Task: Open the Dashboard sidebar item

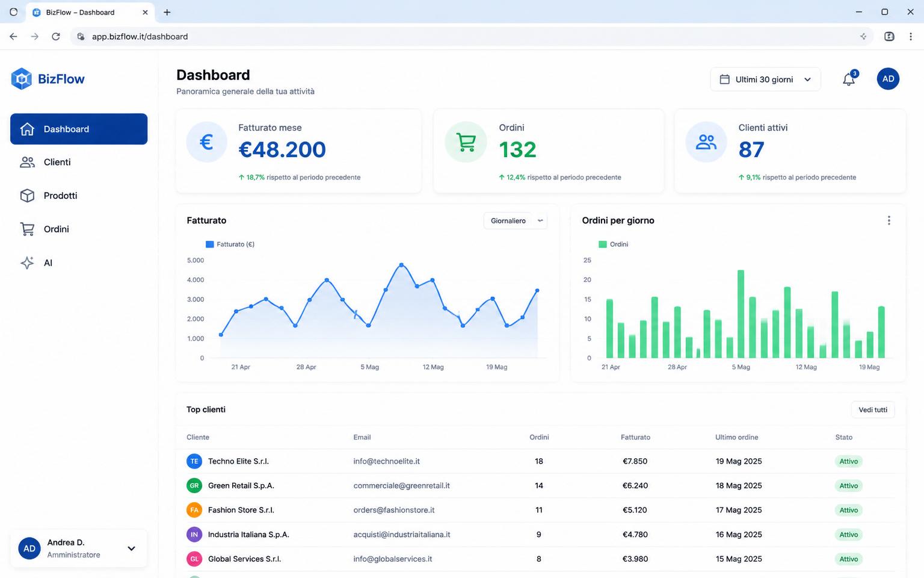Action: (x=79, y=129)
